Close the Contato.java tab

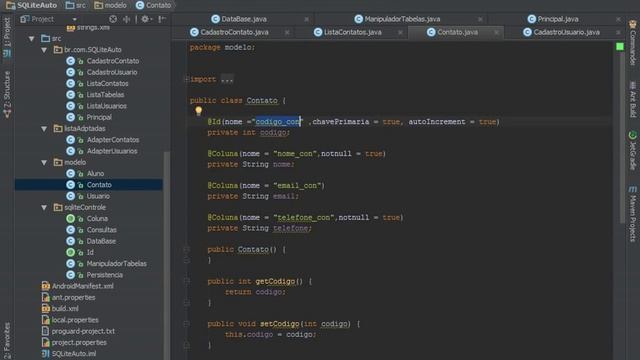pos(496,32)
